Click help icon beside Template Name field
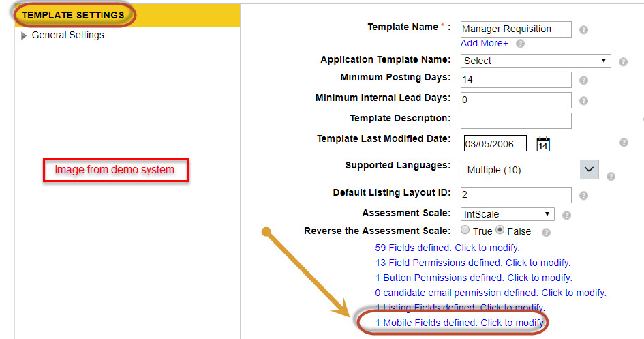This screenshot has height=339, width=644. pos(583,29)
